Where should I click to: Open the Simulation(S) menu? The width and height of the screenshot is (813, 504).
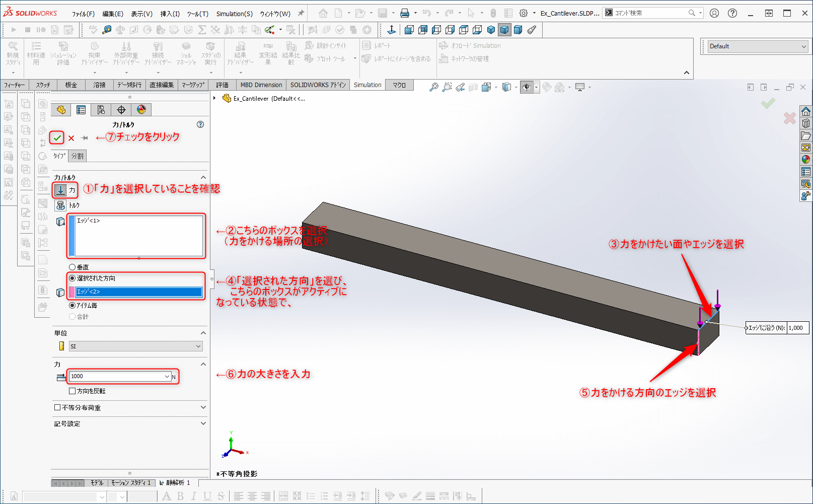click(235, 14)
